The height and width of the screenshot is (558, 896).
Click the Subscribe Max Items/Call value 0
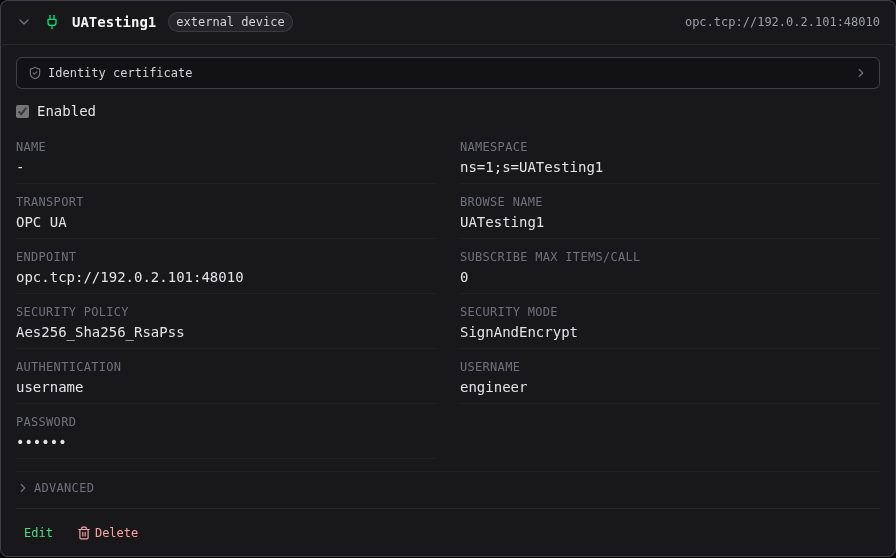[x=464, y=277]
